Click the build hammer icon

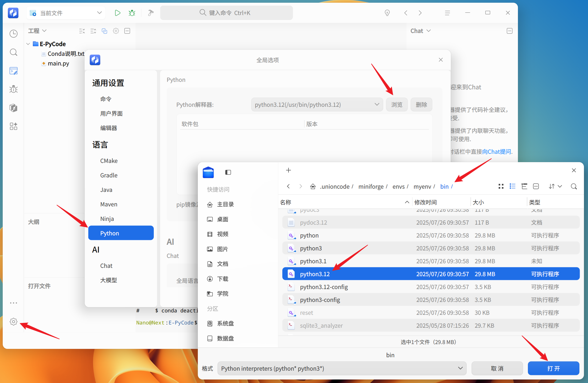[x=151, y=13]
